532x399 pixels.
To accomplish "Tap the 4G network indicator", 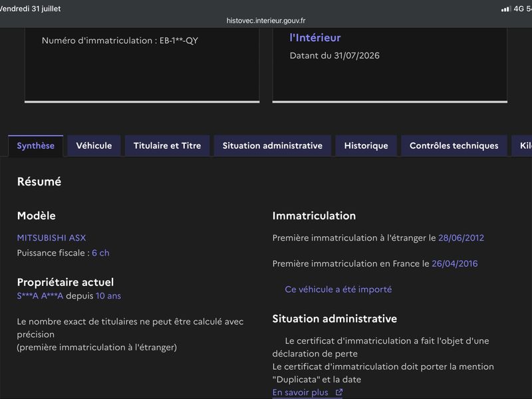I will pos(519,9).
